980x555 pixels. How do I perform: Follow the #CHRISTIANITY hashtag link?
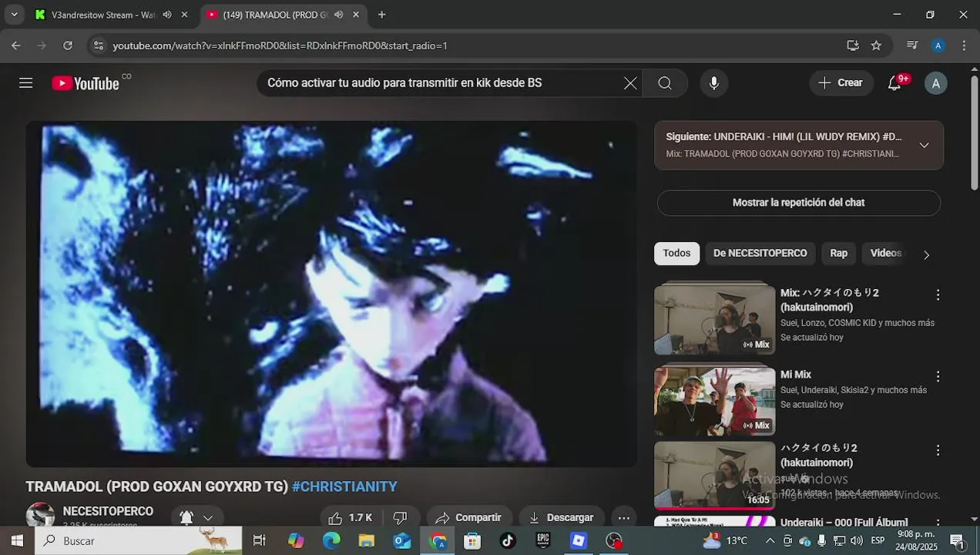pyautogui.click(x=344, y=486)
